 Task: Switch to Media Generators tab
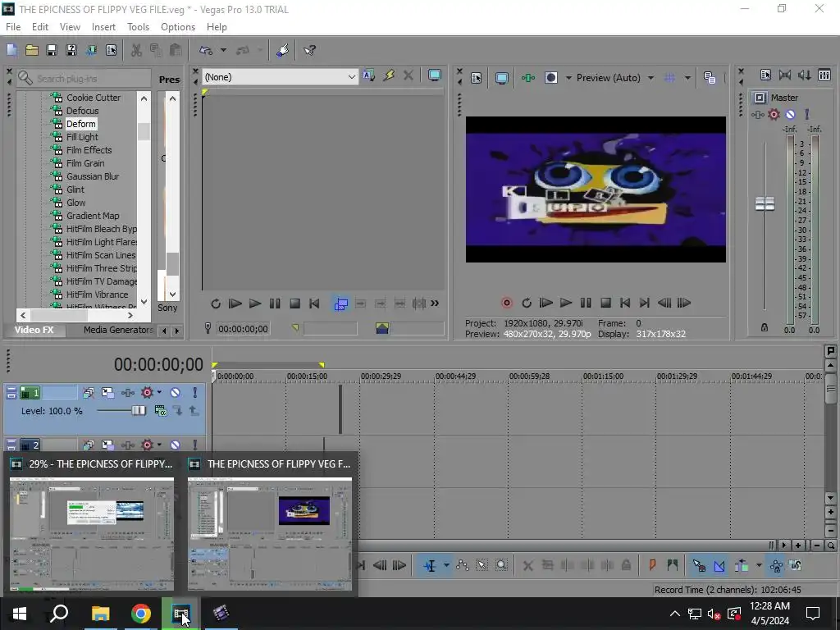(118, 330)
